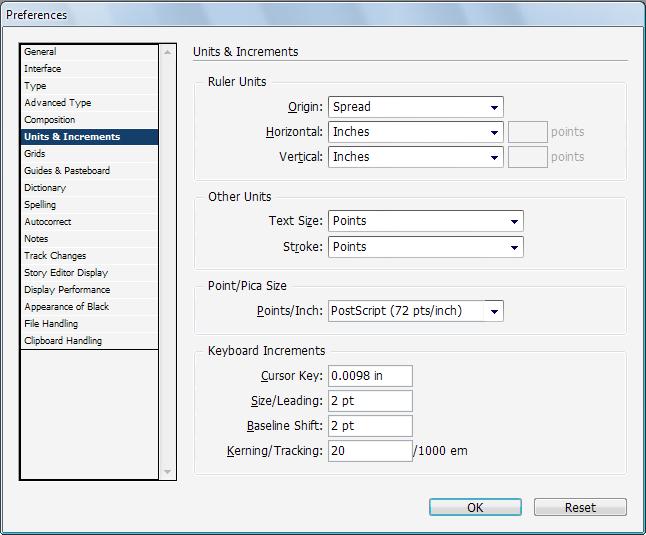Screen dimensions: 646x535
Task: Open the Advanced Type preferences section
Action: pos(89,103)
